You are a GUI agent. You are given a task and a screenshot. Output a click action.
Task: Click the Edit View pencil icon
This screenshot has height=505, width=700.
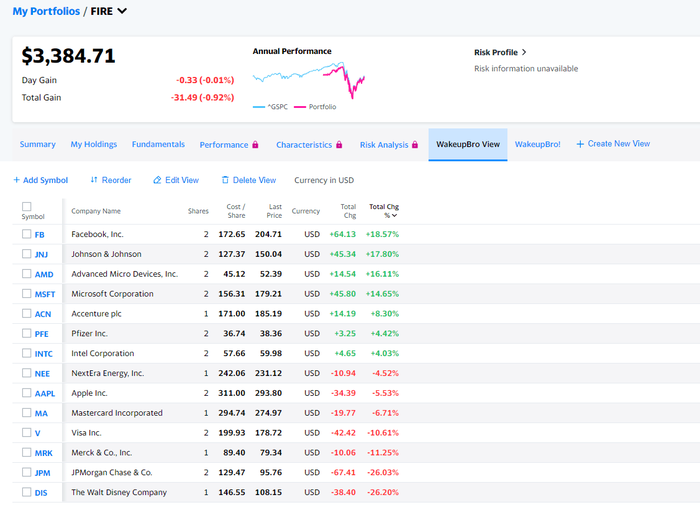pos(157,180)
